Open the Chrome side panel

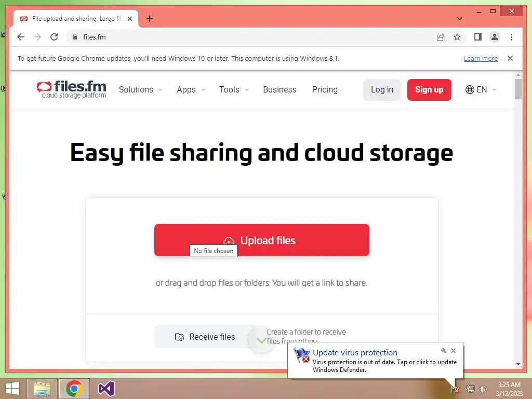478,37
